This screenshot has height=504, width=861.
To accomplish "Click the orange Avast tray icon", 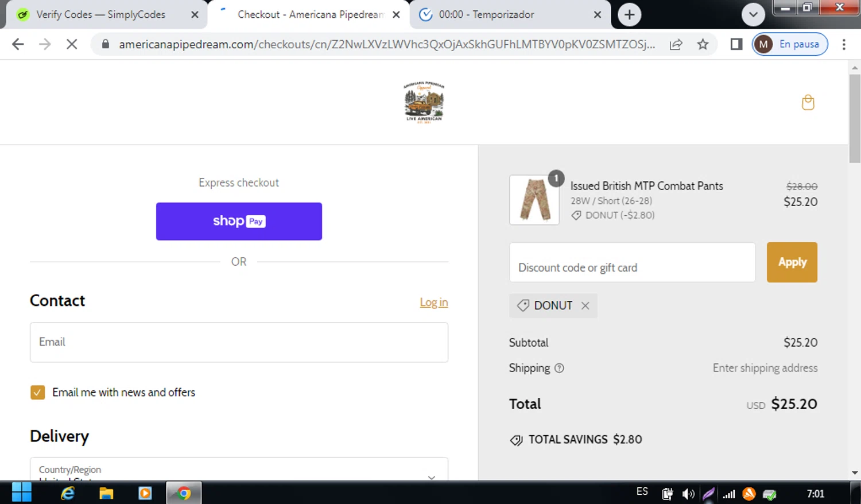I will (x=749, y=493).
